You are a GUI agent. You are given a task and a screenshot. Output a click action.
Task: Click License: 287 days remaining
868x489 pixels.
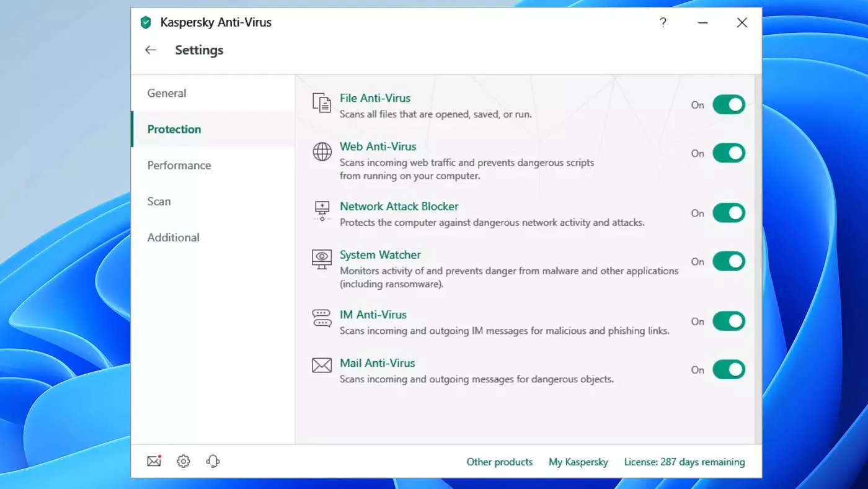[x=684, y=462]
